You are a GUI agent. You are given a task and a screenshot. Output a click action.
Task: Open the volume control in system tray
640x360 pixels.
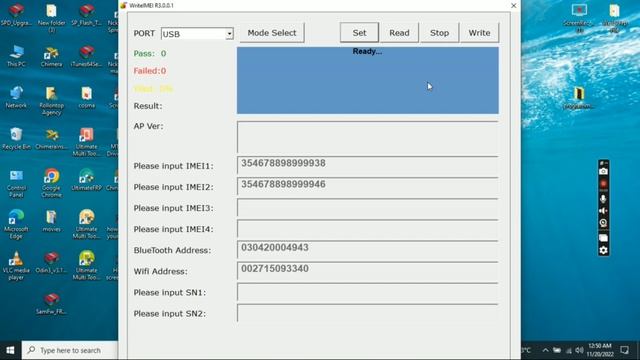pos(579,350)
